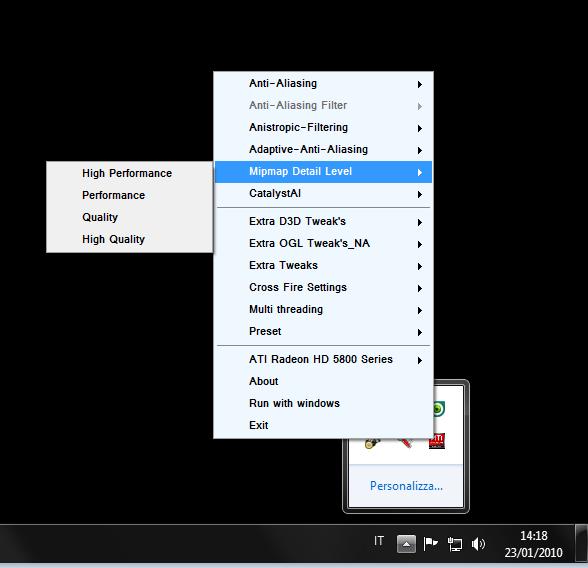Expand the Adaptive-Anti-Aliasing submenu
588x568 pixels.
pos(323,150)
